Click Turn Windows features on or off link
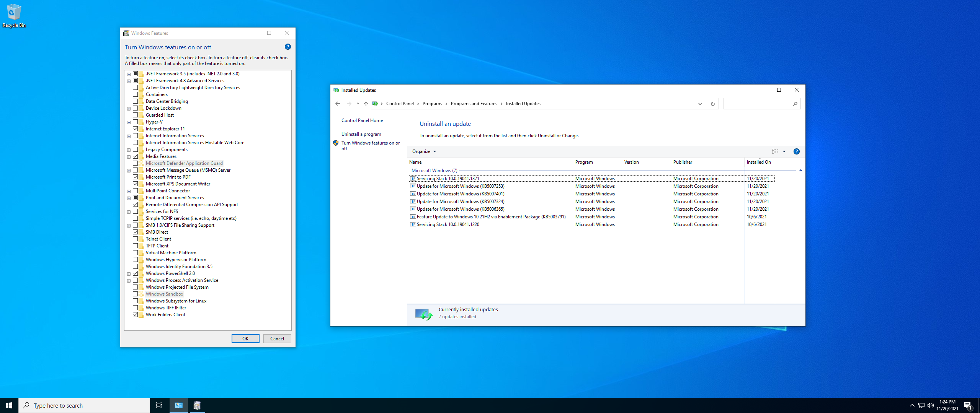The image size is (980, 413). (370, 146)
